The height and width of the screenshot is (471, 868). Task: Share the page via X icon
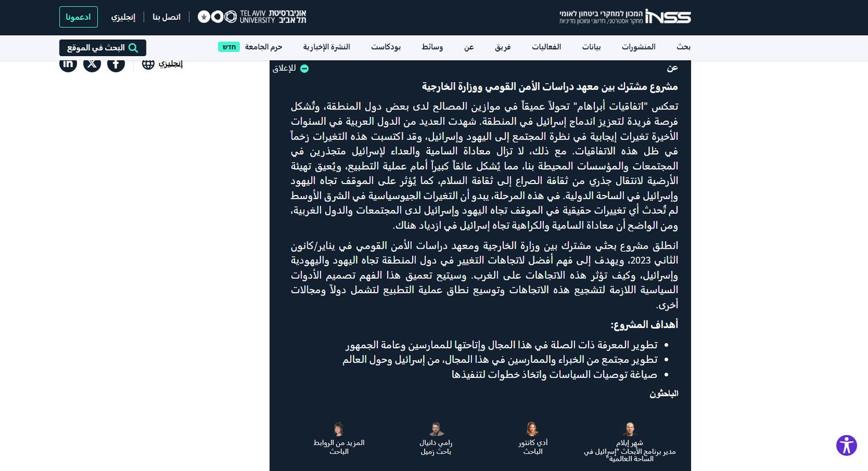pyautogui.click(x=92, y=64)
